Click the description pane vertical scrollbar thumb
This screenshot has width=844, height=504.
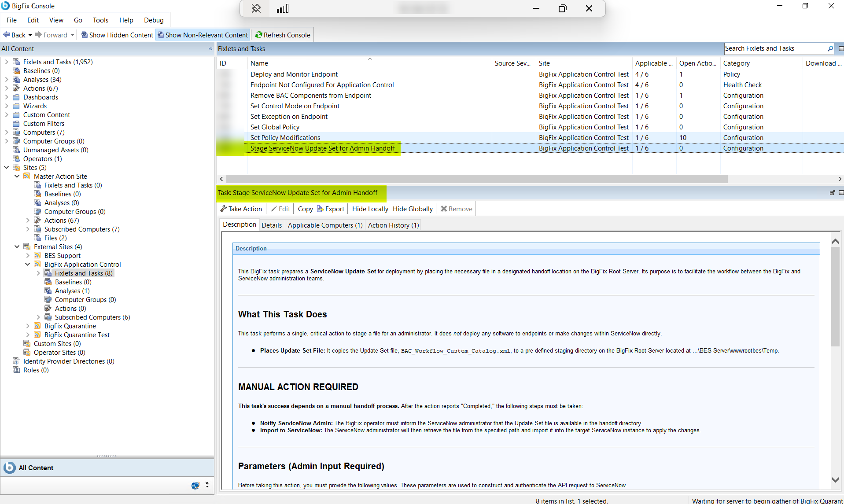tap(835, 296)
